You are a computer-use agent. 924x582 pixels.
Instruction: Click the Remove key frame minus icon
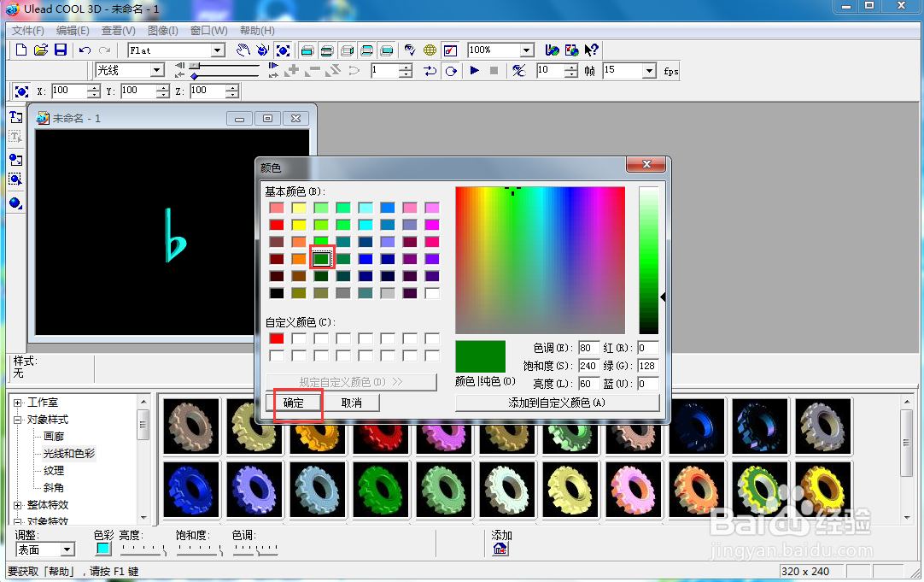tap(313, 71)
